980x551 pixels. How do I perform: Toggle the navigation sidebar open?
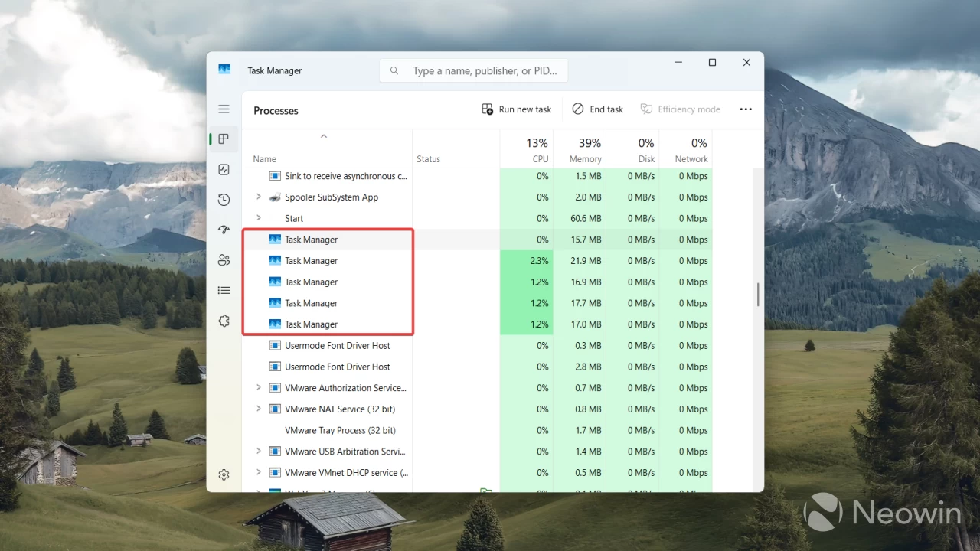point(224,109)
